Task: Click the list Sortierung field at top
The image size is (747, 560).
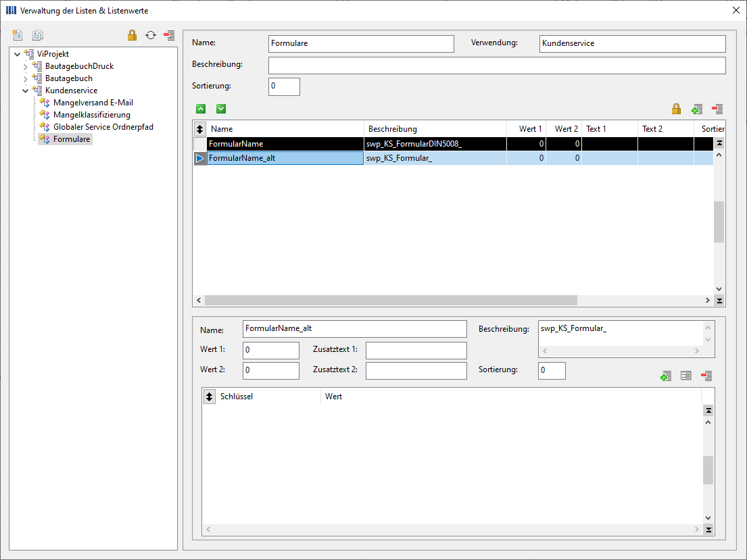Action: pos(284,86)
